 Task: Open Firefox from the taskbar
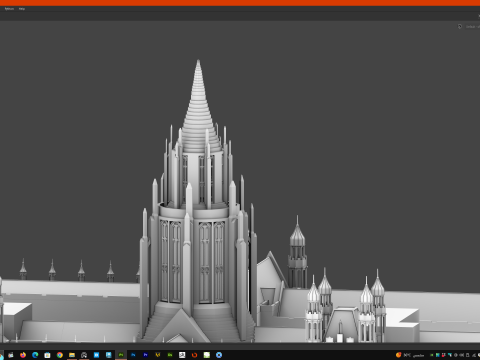(x=23, y=355)
